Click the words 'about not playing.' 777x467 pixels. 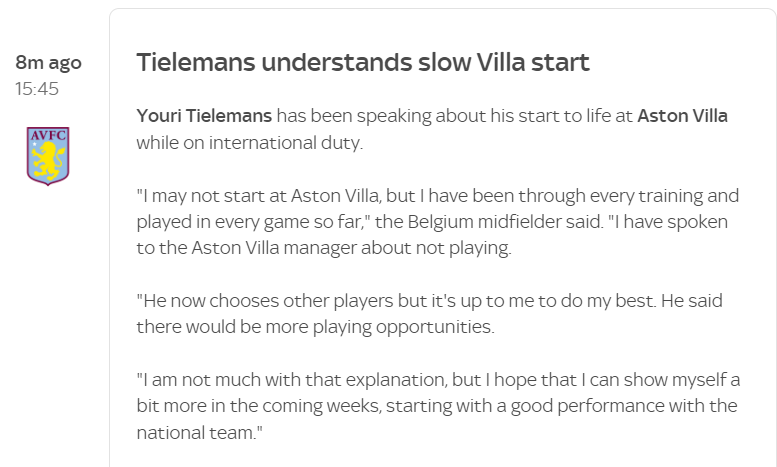pos(437,247)
